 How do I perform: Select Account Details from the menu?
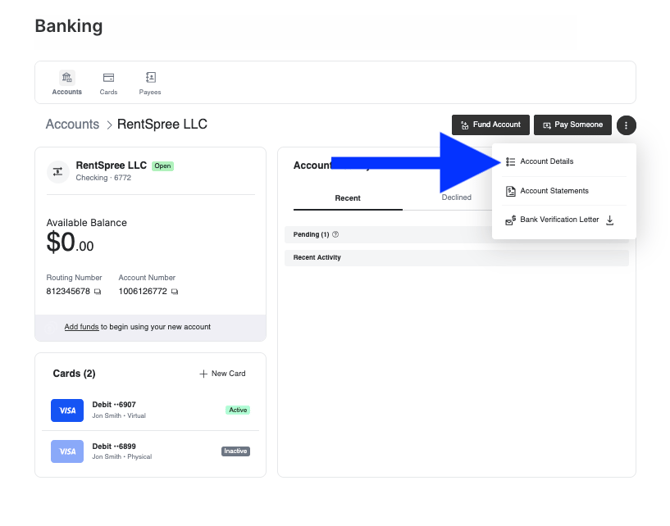tap(546, 161)
